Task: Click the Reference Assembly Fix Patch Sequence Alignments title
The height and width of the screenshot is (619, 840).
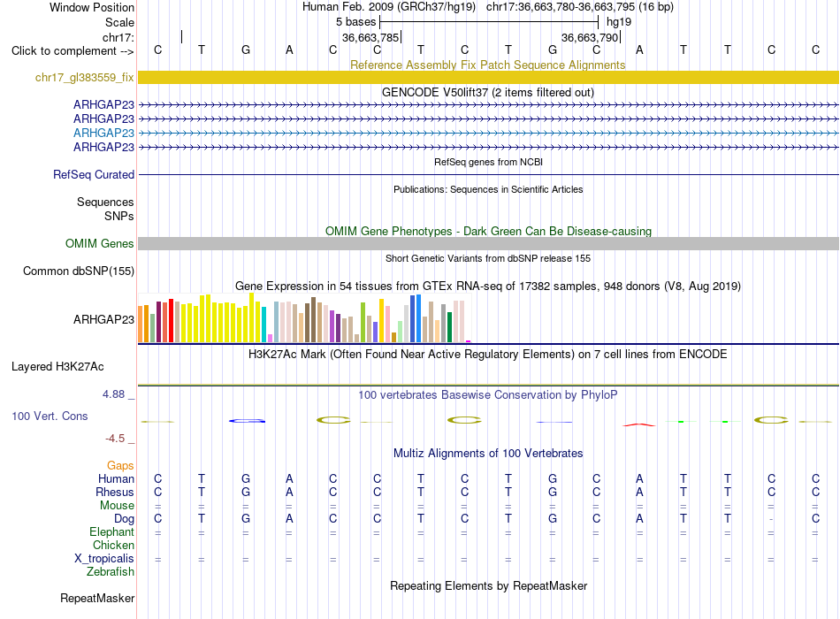Action: pyautogui.click(x=487, y=65)
